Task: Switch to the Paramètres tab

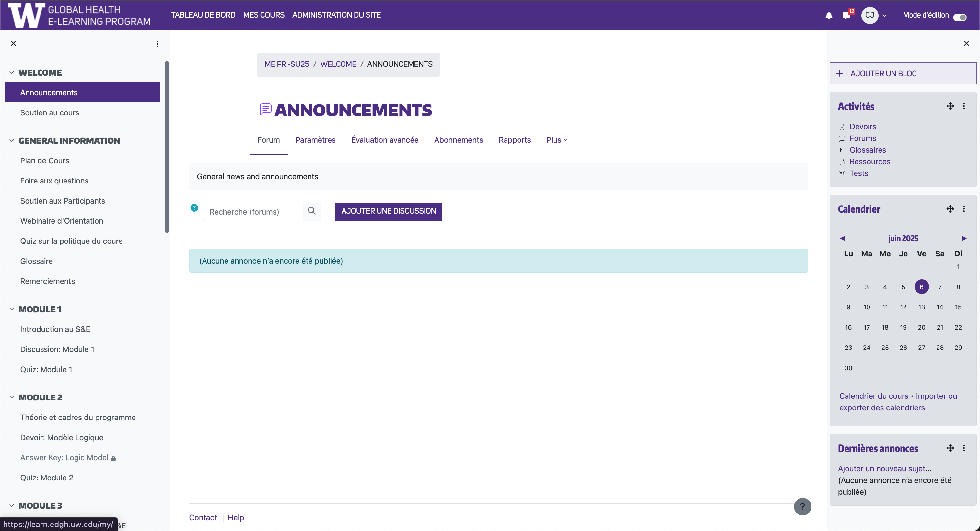Action: pyautogui.click(x=315, y=140)
